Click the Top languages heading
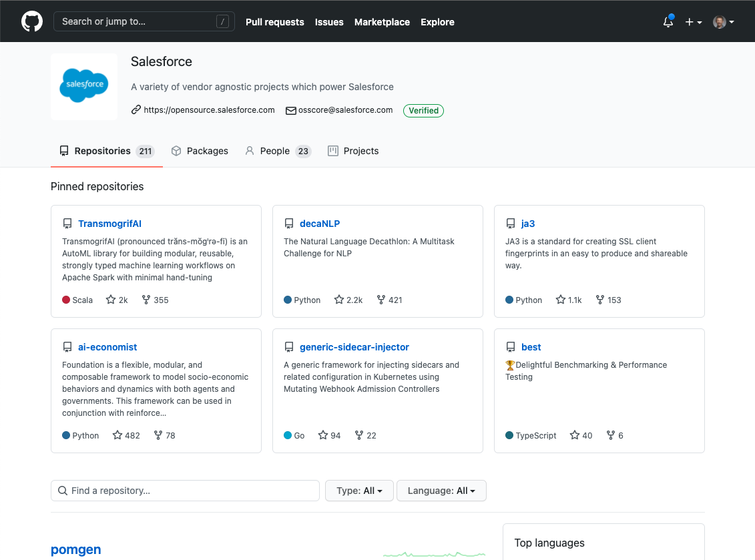 [x=549, y=543]
